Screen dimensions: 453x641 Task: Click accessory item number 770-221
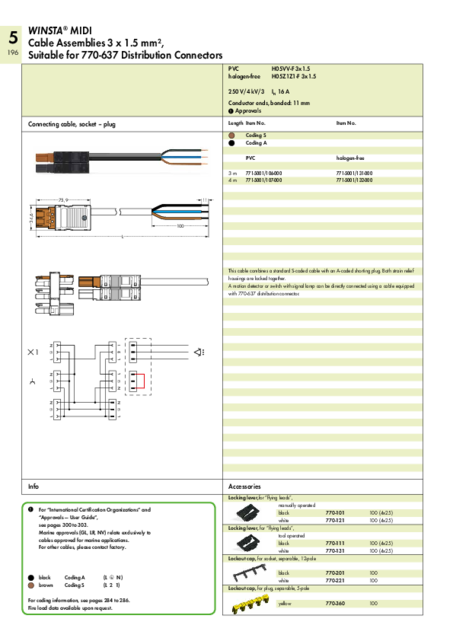(335, 580)
